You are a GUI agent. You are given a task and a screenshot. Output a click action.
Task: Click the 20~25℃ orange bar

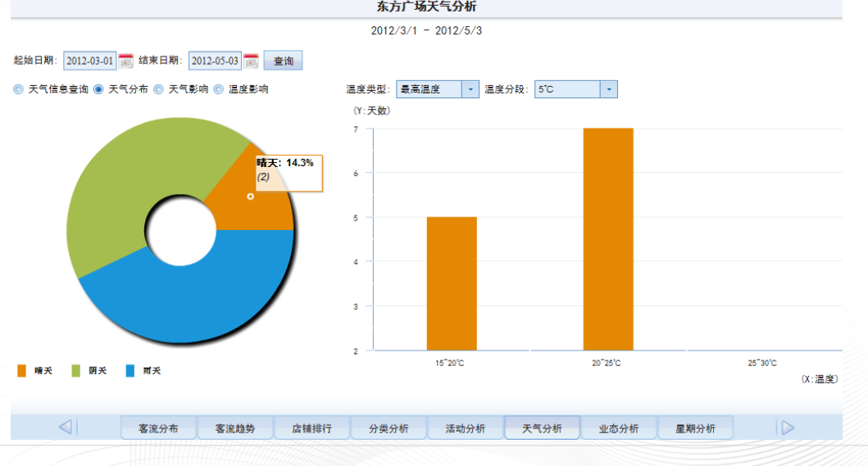pos(608,239)
